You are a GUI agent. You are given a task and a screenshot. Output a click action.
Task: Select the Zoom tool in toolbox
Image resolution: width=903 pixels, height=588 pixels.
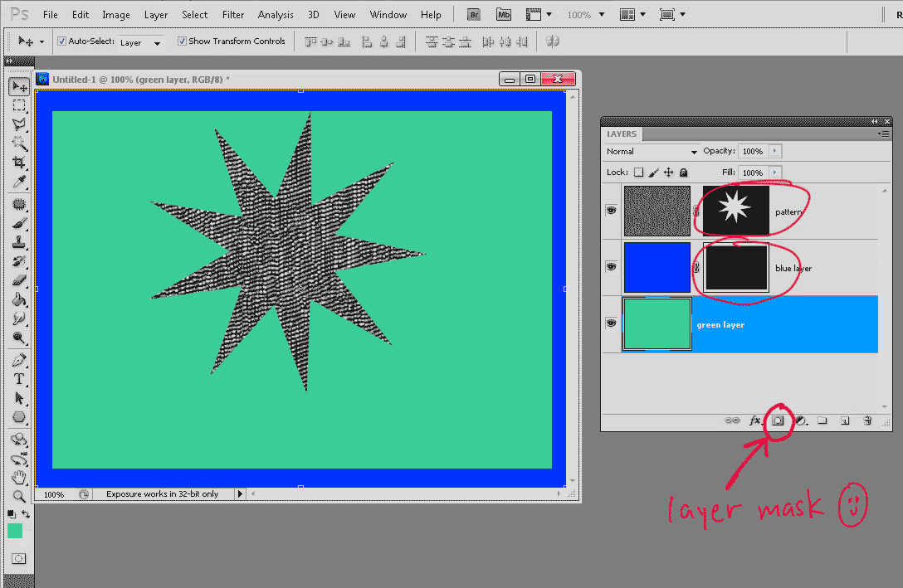coord(18,496)
